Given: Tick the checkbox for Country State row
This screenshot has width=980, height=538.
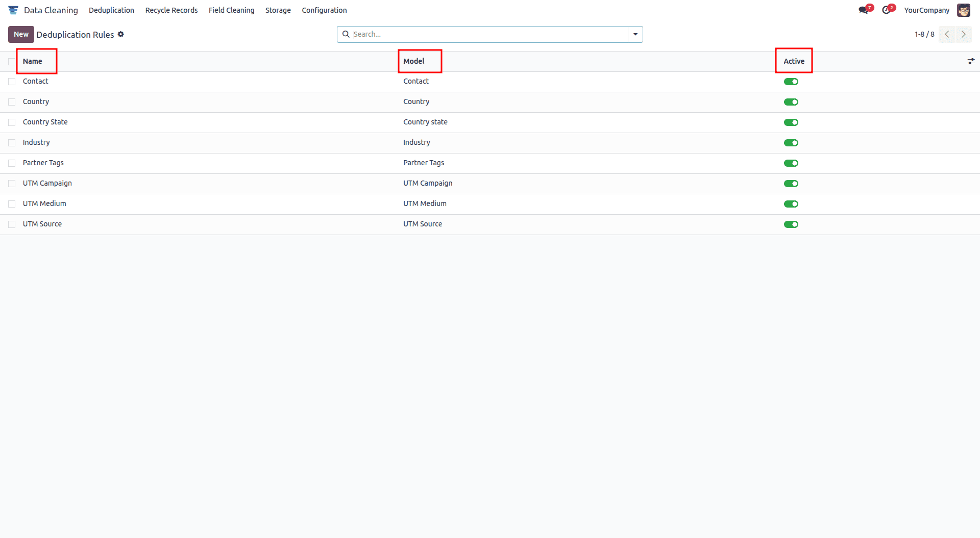Looking at the screenshot, I should click(12, 122).
